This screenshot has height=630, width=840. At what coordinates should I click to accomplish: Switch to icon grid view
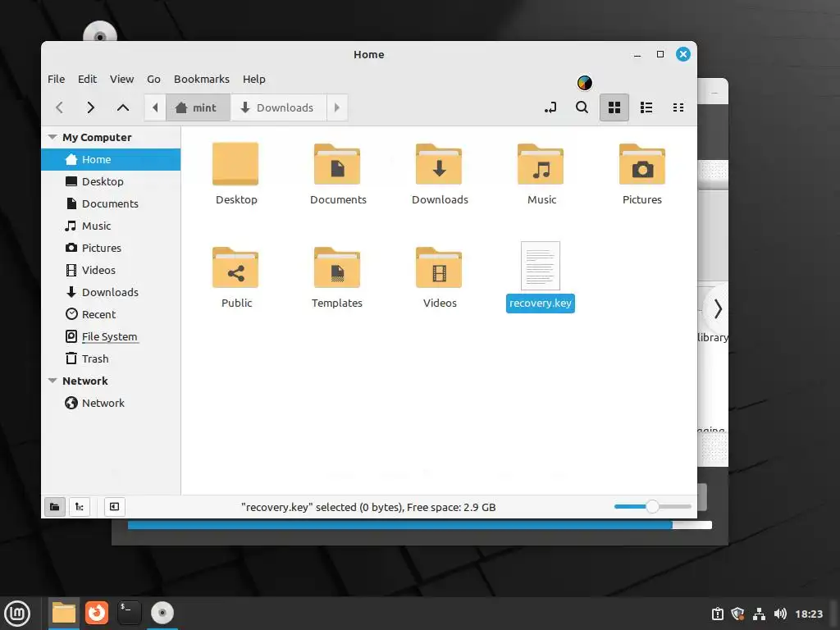[x=614, y=107]
